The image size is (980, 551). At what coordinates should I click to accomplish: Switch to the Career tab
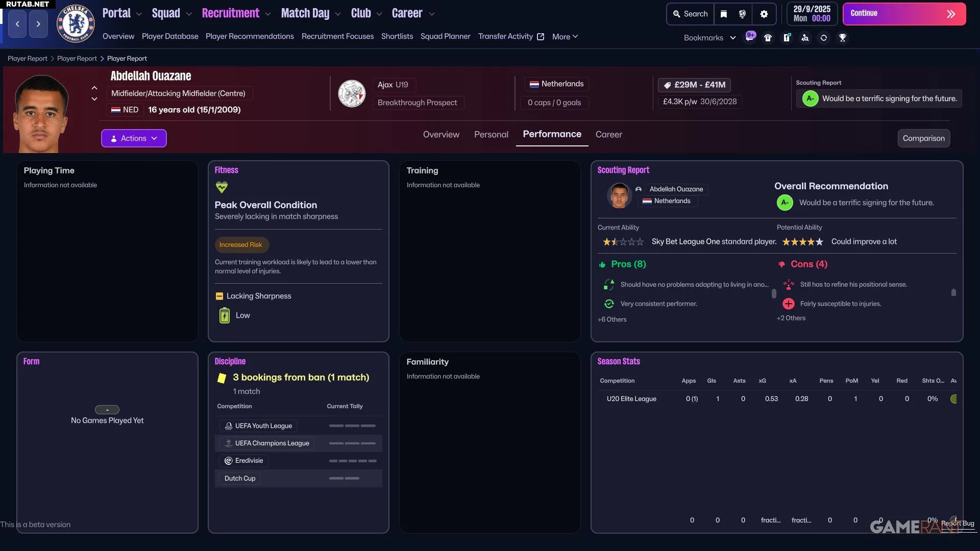608,135
